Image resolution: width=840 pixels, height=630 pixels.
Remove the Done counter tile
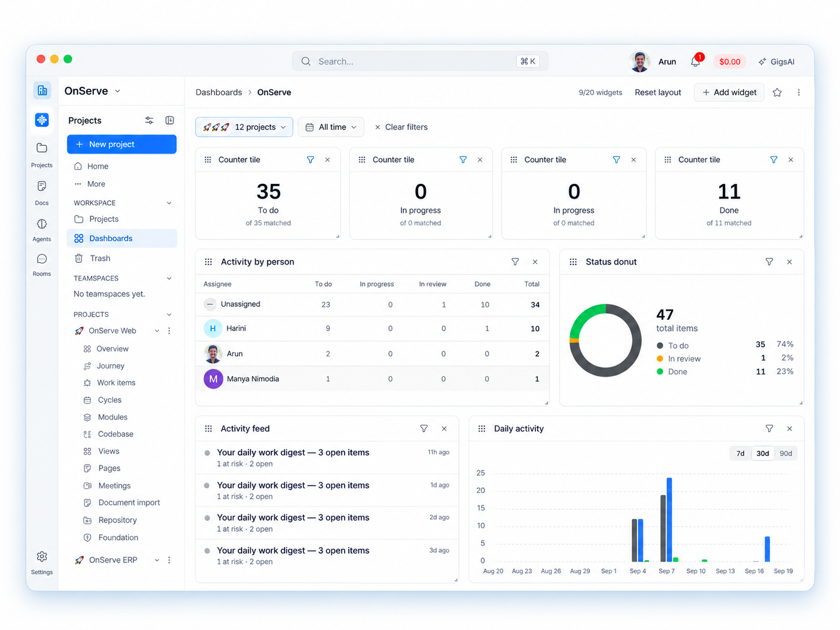pos(791,160)
